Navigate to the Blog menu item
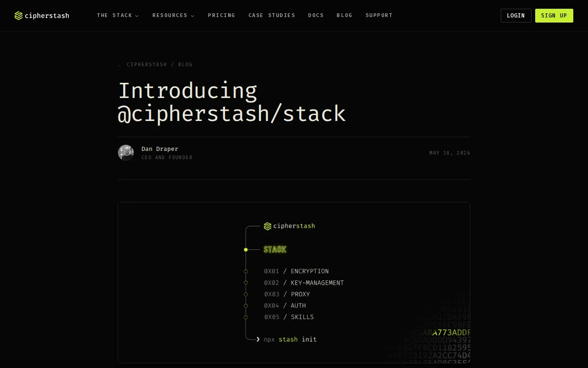The height and width of the screenshot is (368, 588). coord(345,15)
